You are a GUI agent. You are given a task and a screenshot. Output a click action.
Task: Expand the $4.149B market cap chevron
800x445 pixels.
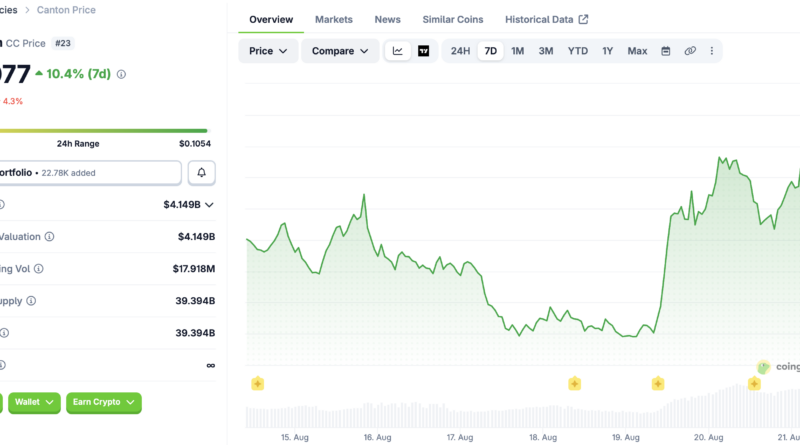pyautogui.click(x=209, y=205)
